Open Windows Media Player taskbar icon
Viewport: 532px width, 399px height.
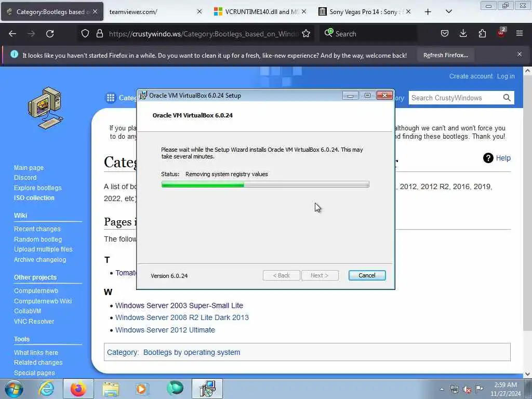click(141, 389)
